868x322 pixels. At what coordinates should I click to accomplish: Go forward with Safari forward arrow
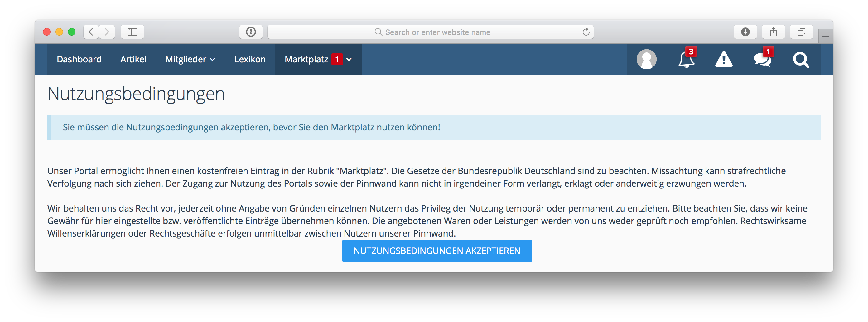[107, 32]
